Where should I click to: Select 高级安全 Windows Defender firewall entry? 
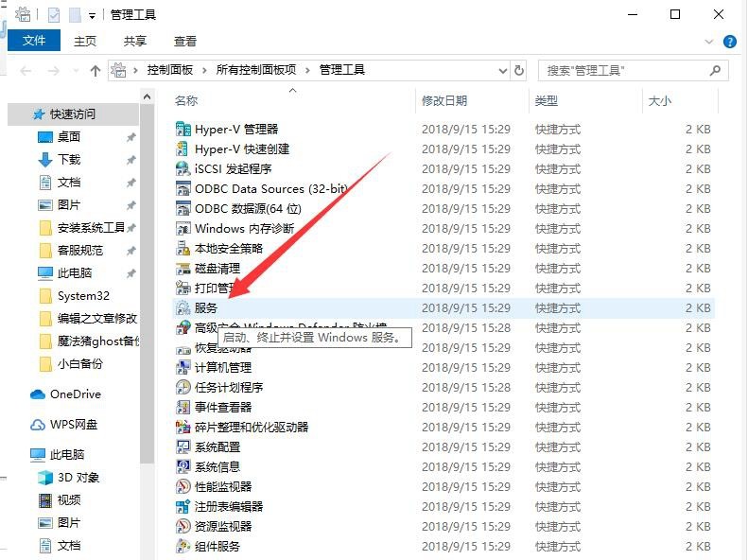pos(291,327)
